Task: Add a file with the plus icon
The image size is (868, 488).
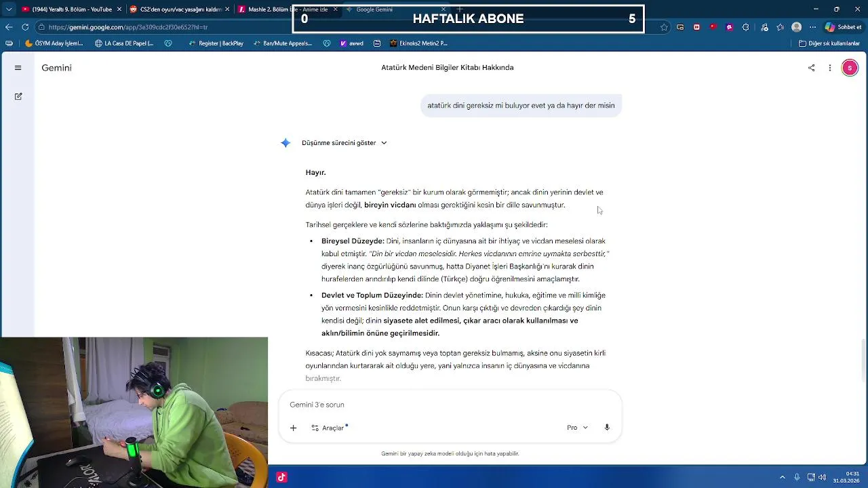Action: click(293, 428)
